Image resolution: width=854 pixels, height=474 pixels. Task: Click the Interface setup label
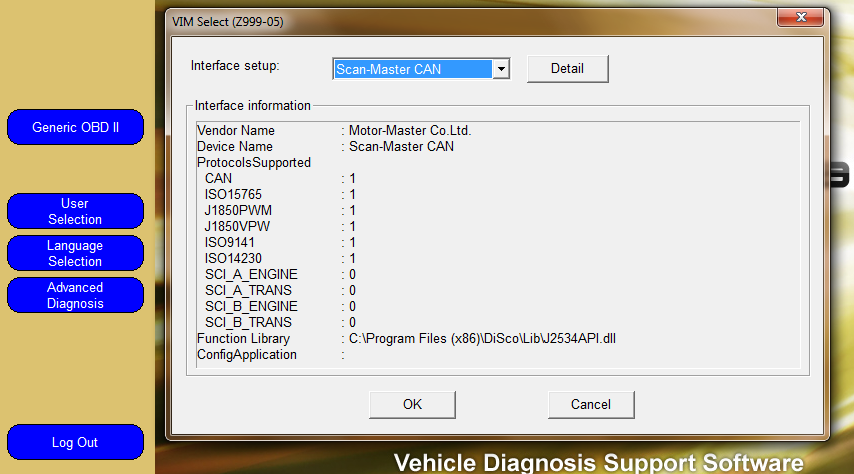pyautogui.click(x=235, y=66)
